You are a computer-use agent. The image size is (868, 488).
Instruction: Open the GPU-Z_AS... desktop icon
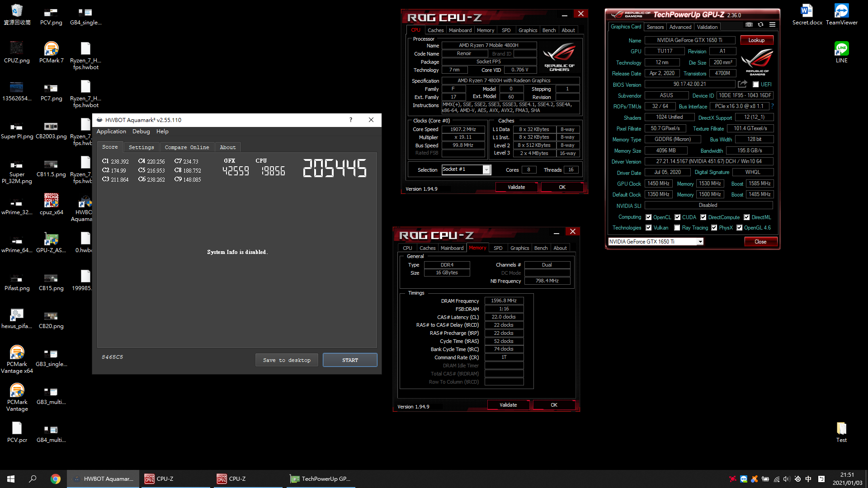(51, 242)
